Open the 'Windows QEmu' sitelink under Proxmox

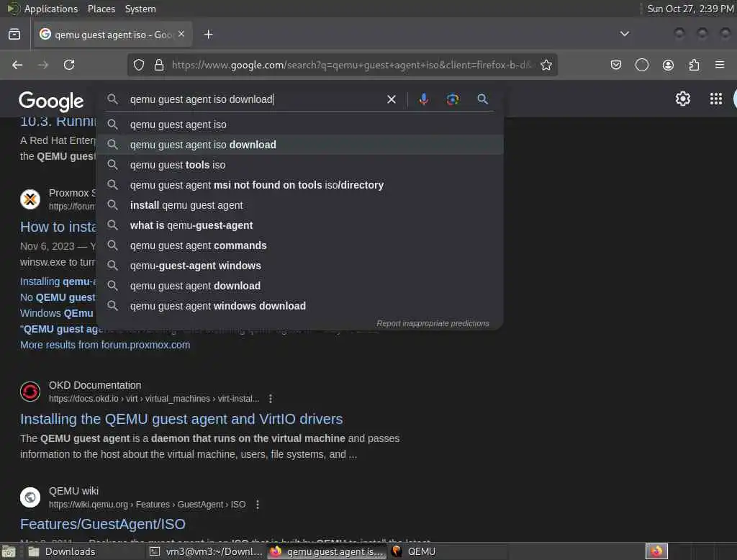(x=56, y=313)
